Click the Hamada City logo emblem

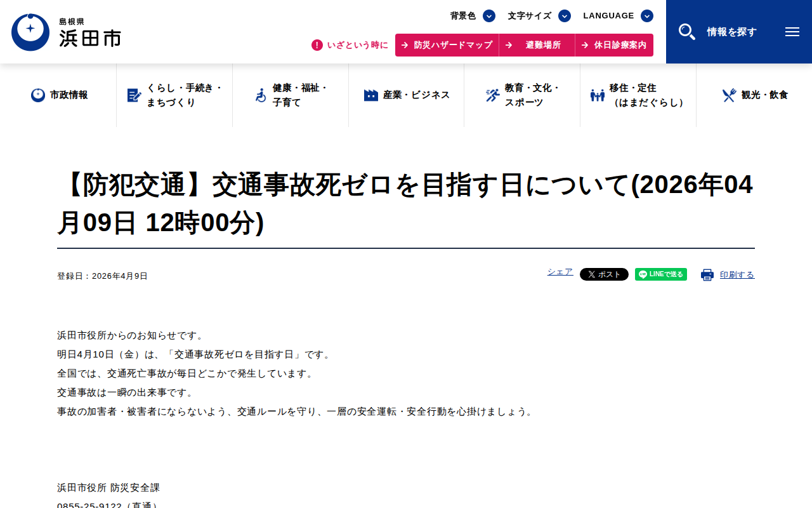30,32
